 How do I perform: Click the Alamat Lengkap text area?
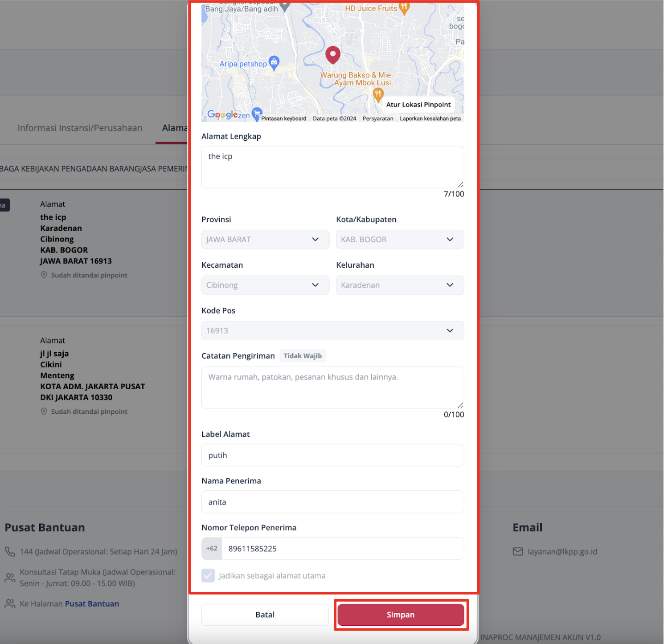333,167
